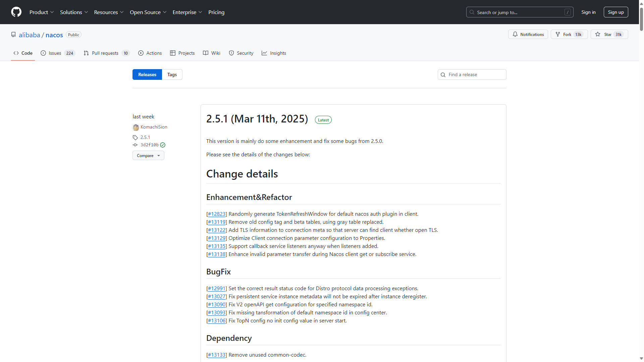Switch to the Insights tab
Screen dimensions: 644x362
[x=274, y=53]
